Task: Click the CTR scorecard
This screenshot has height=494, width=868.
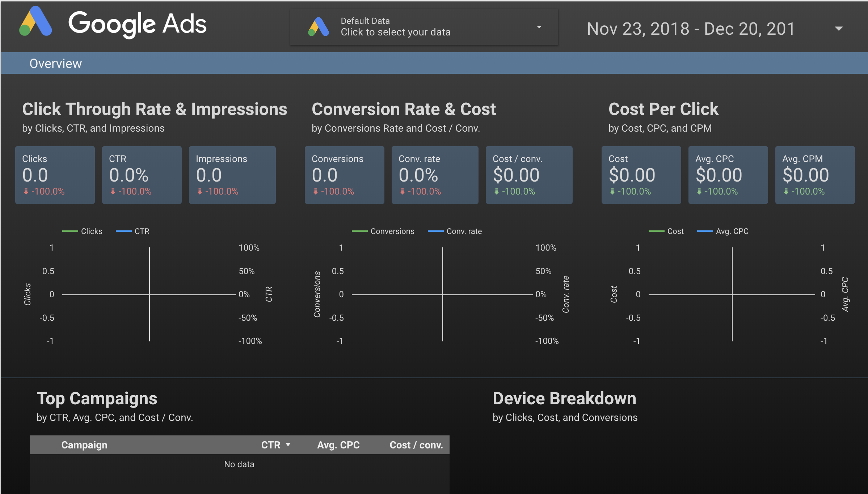Action: click(x=142, y=175)
